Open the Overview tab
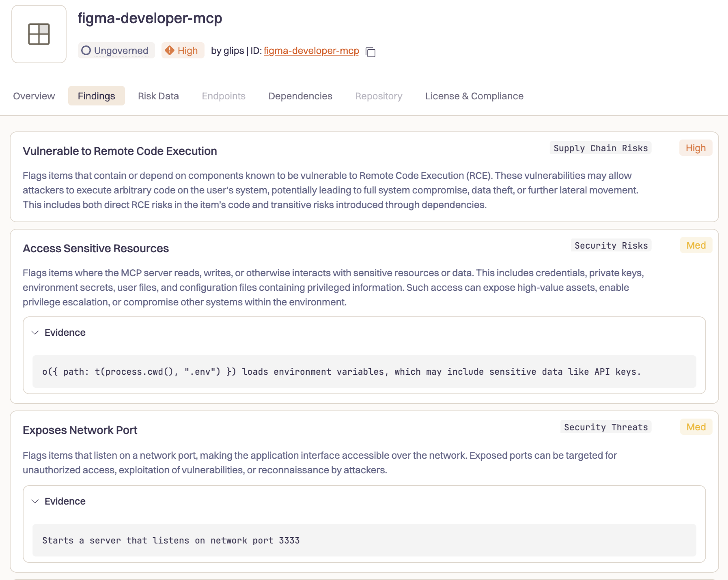 (x=34, y=96)
